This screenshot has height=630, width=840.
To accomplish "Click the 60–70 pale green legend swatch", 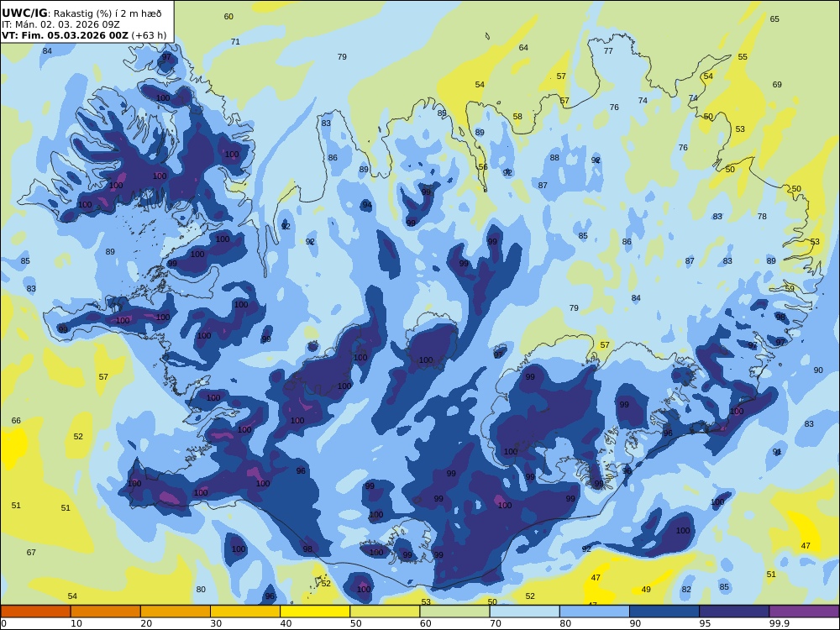I will 454,612.
